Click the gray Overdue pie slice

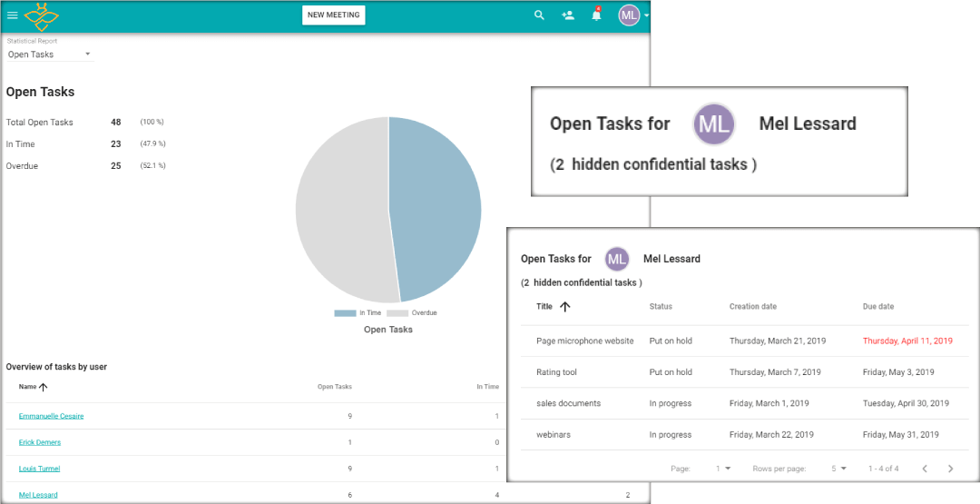(340, 210)
